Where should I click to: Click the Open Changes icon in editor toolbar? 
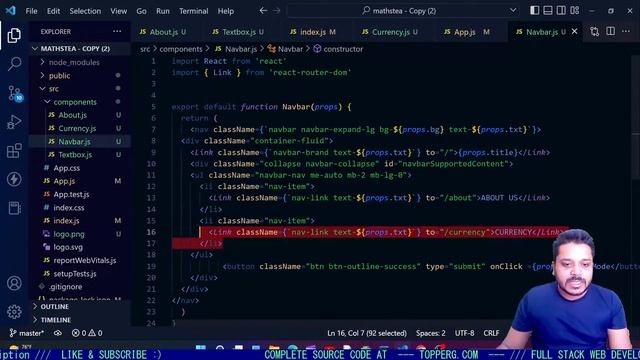pyautogui.click(x=595, y=31)
